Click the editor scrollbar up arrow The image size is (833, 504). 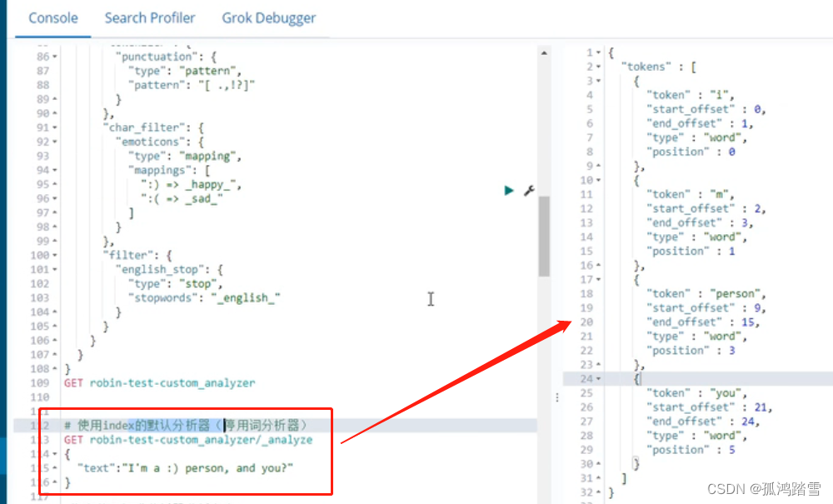coord(544,53)
